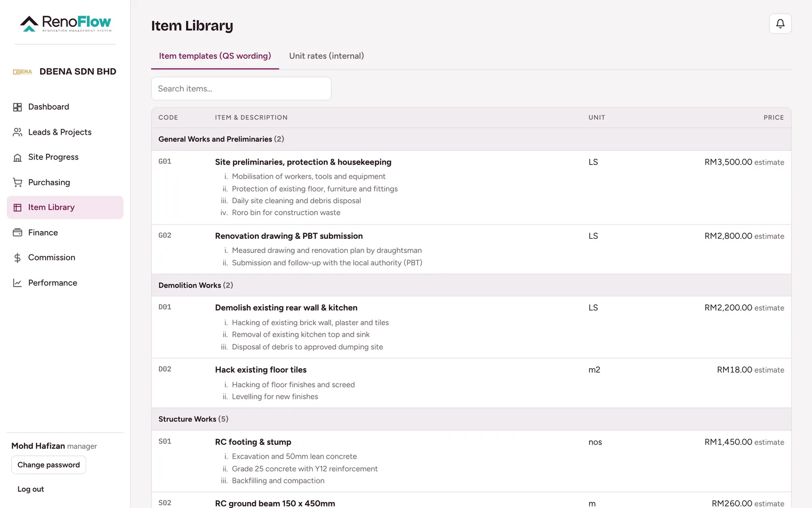Click price RM3,500.00 estimate
The height and width of the screenshot is (508, 812).
click(744, 162)
